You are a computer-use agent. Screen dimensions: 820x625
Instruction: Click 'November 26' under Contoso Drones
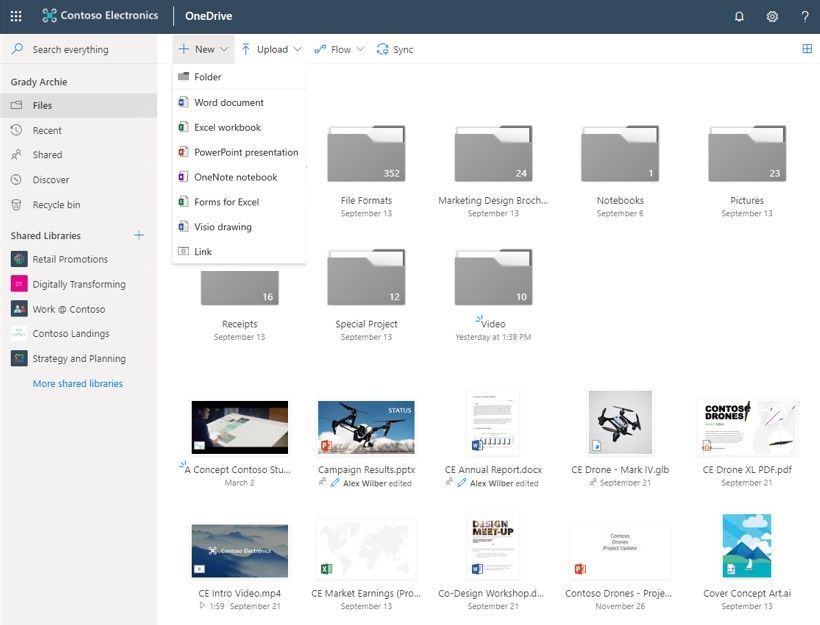pyautogui.click(x=620, y=606)
